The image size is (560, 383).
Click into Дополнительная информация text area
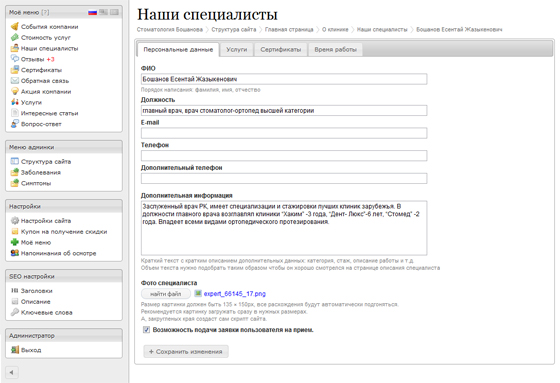284,228
